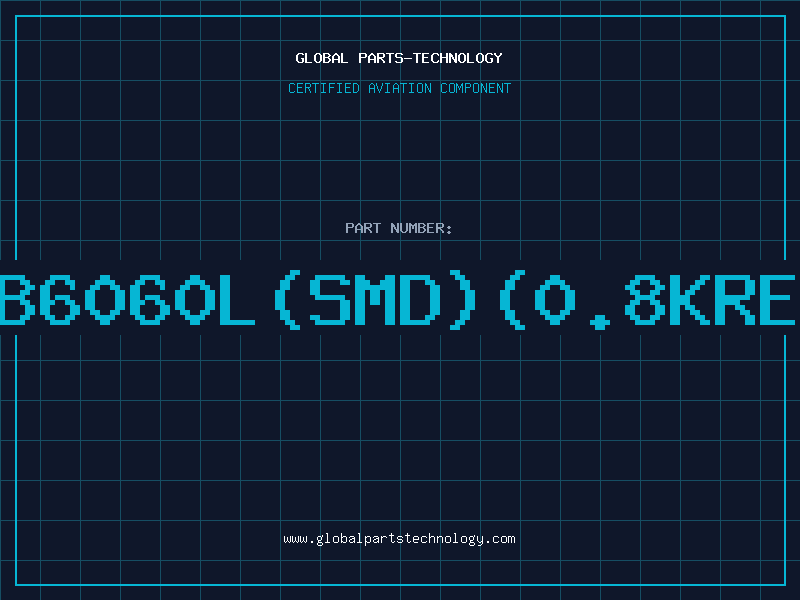Open the www.globalpartstechnology.com link

click(x=399, y=539)
